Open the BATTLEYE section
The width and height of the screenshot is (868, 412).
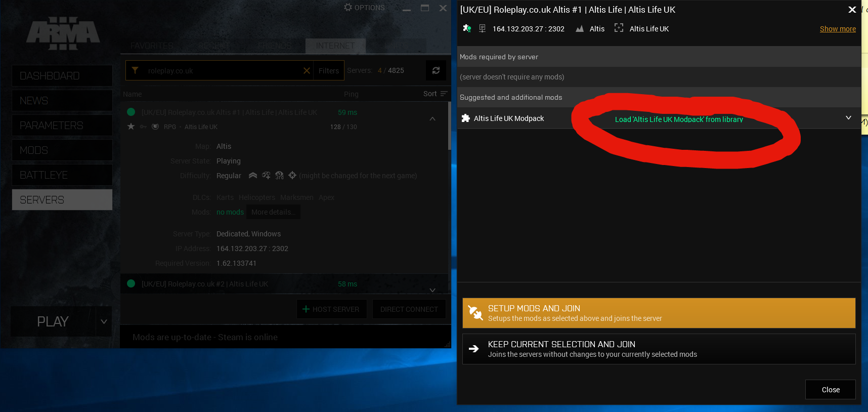tap(62, 175)
